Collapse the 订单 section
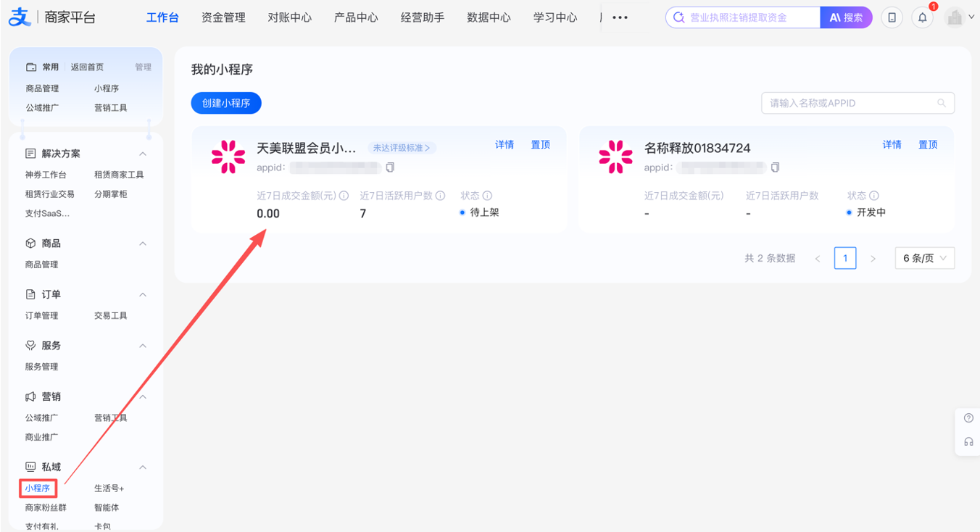980x532 pixels. pos(143,294)
